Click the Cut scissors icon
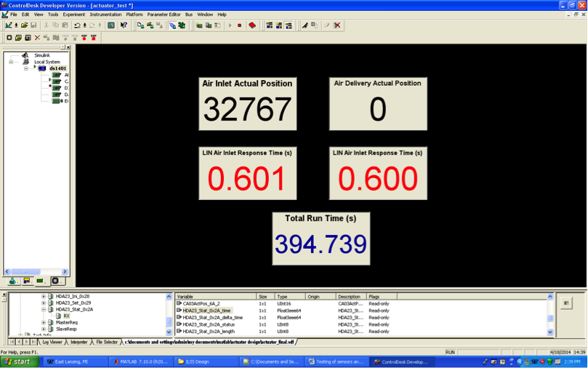 (x=46, y=25)
